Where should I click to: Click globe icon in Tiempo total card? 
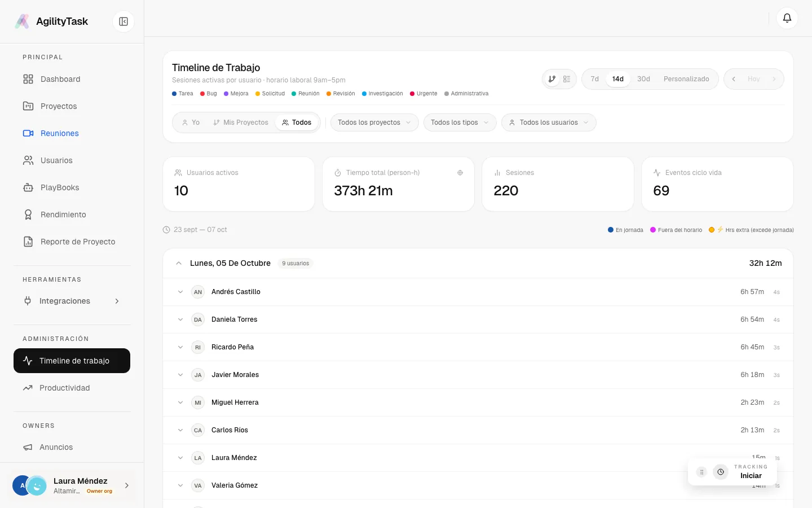[460, 173]
